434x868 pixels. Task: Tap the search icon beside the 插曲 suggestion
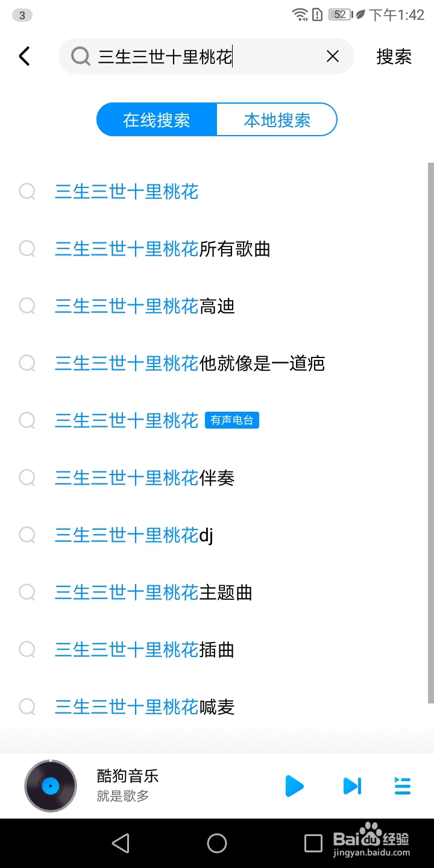[27, 650]
